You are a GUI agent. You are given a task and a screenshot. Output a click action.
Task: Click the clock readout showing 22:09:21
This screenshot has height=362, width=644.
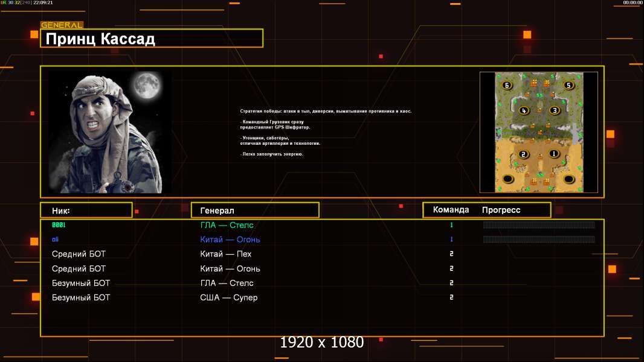pos(43,2)
